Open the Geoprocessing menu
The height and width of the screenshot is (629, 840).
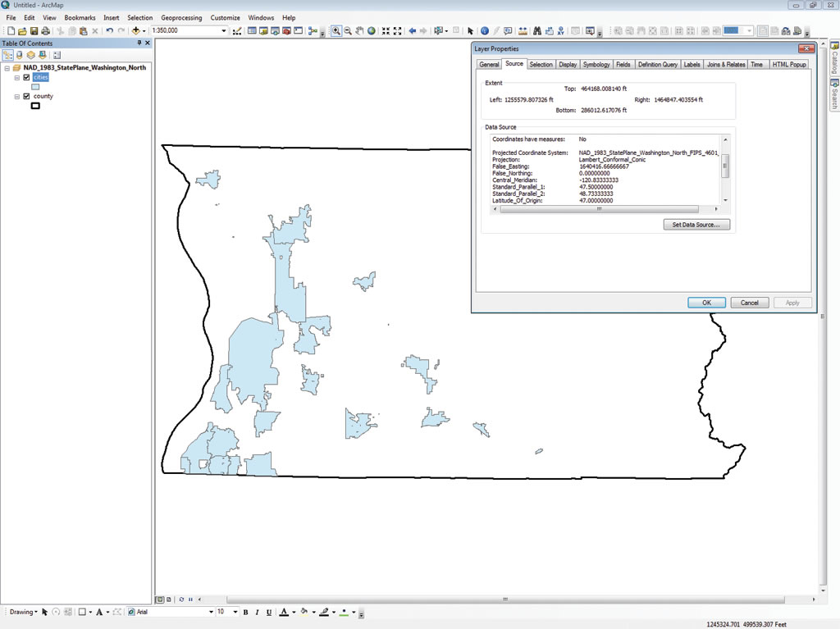tap(181, 18)
